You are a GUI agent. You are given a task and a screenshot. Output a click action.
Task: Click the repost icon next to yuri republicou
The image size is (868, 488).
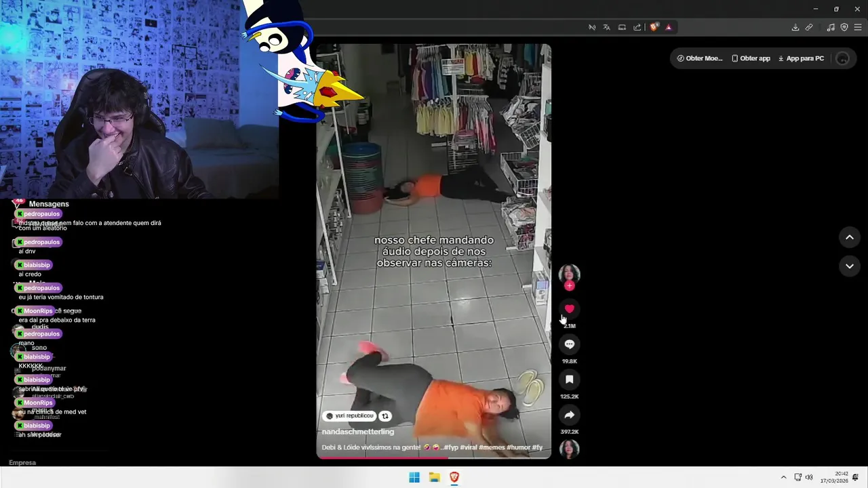click(x=385, y=416)
